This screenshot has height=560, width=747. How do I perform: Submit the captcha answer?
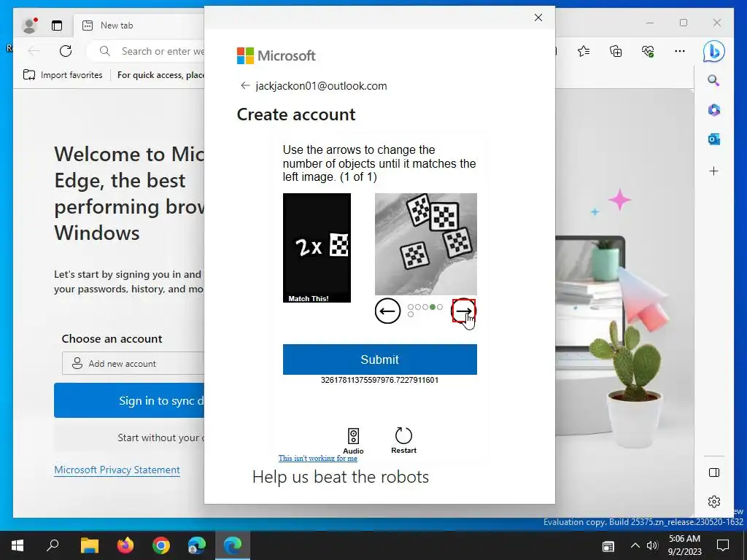pyautogui.click(x=379, y=359)
